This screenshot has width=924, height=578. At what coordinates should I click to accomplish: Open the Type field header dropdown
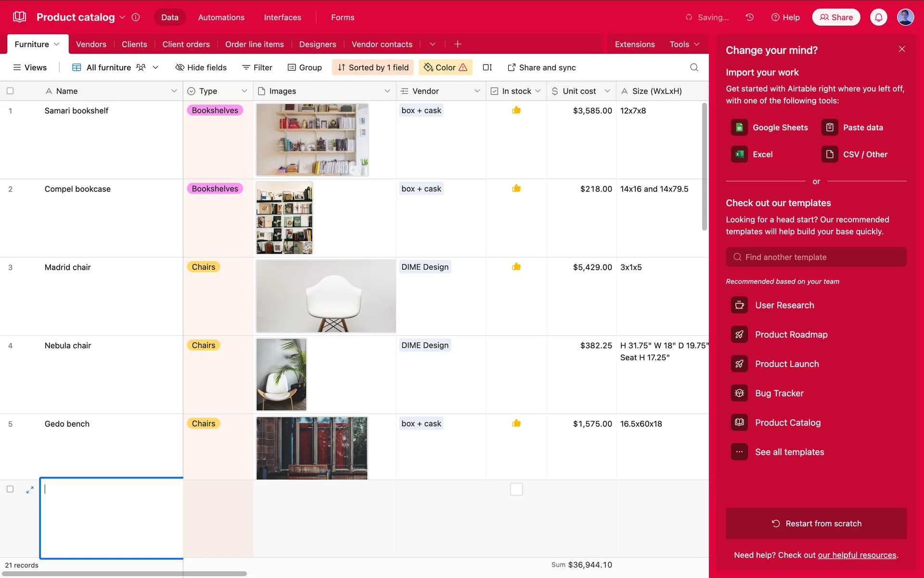tap(244, 91)
